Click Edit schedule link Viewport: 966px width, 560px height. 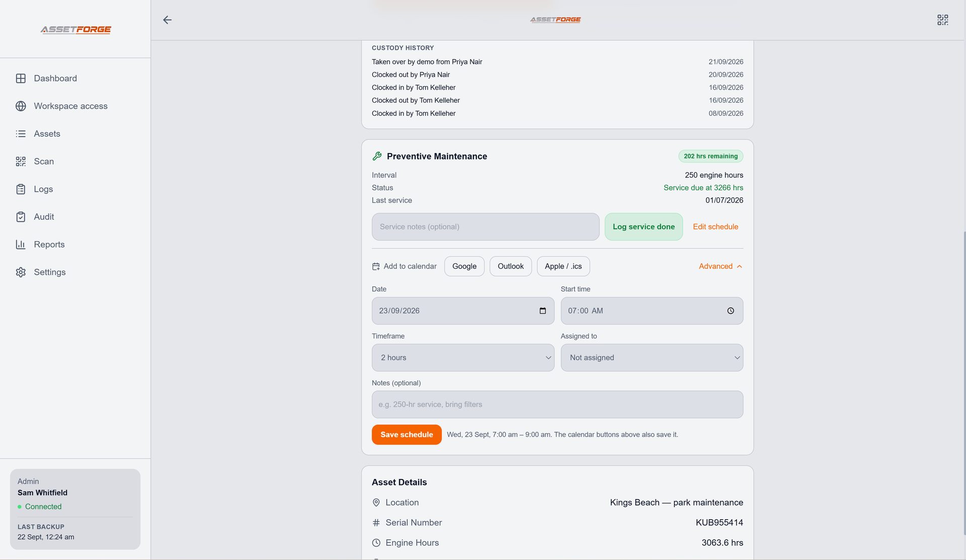click(x=715, y=227)
